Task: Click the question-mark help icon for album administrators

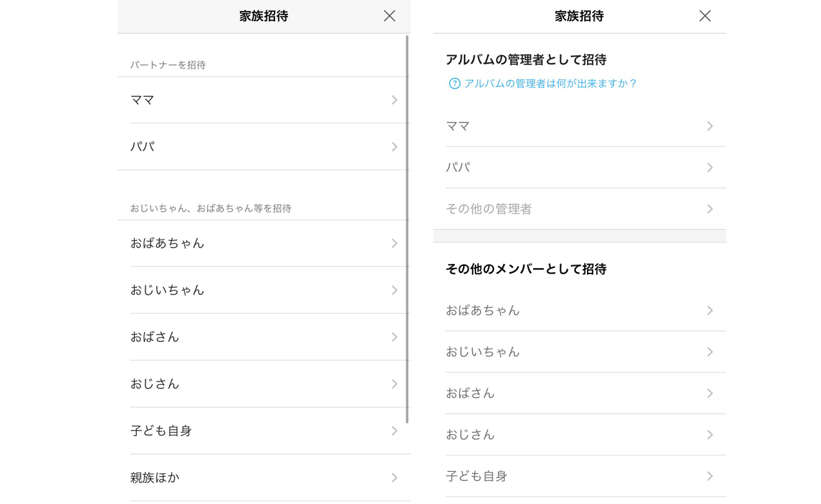Action: pos(454,83)
